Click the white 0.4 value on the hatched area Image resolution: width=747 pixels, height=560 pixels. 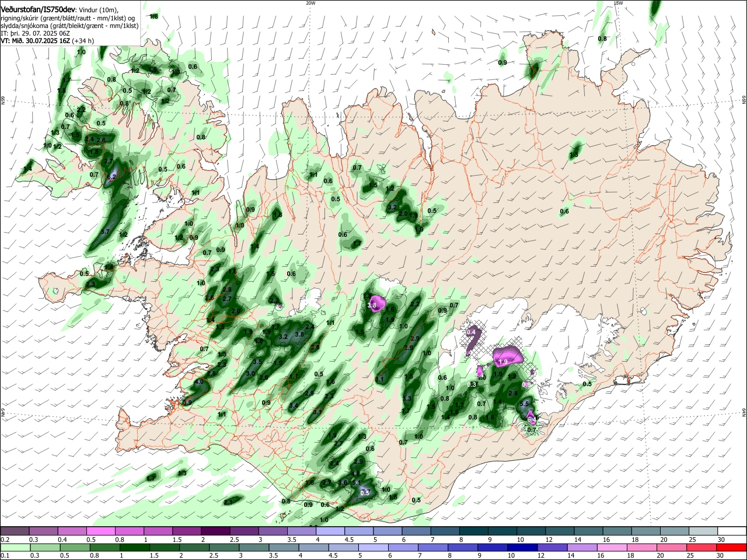pyautogui.click(x=472, y=332)
